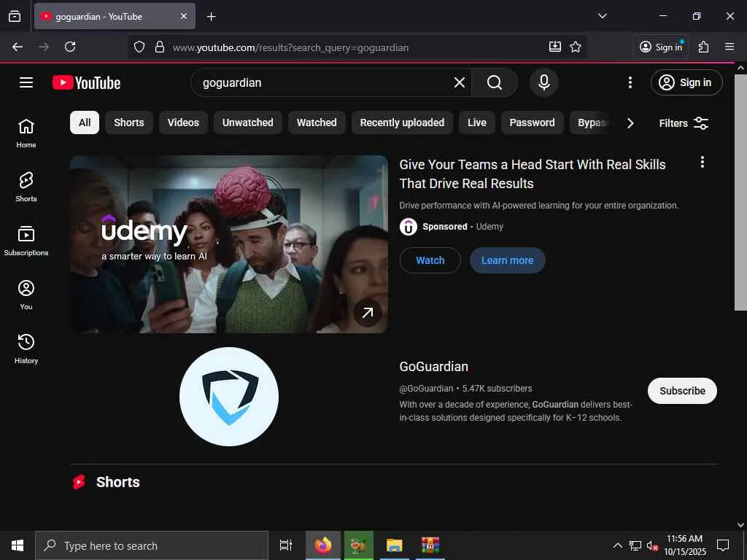Open Shorts in the sidebar
This screenshot has width=747, height=560.
click(26, 187)
